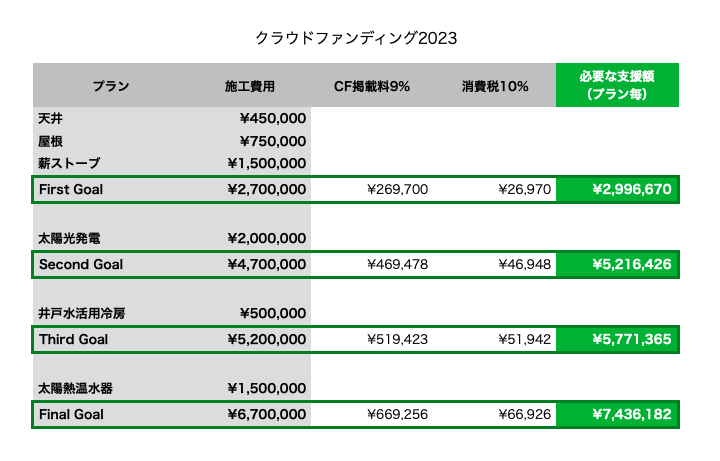Viewport: 720px width, 461px height.
Task: Select the green 必要な支援額 header cell
Action: [x=616, y=86]
